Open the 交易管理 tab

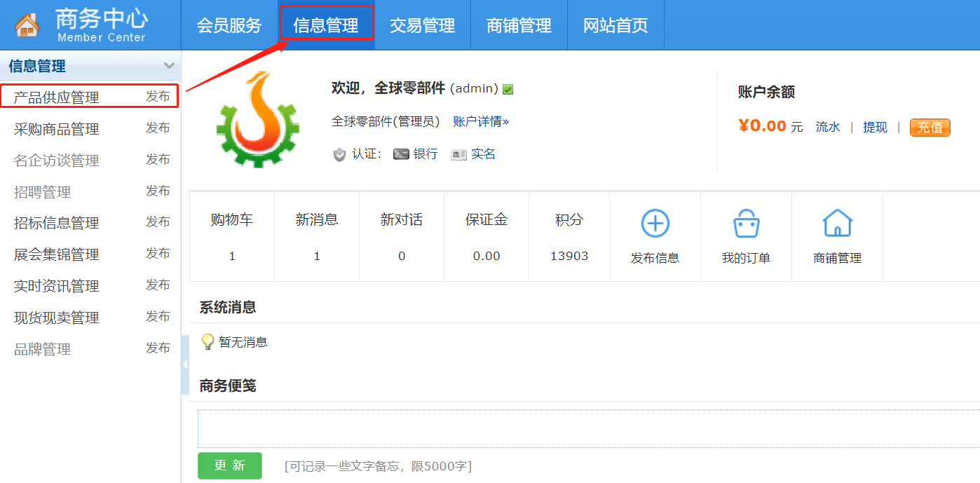(422, 26)
